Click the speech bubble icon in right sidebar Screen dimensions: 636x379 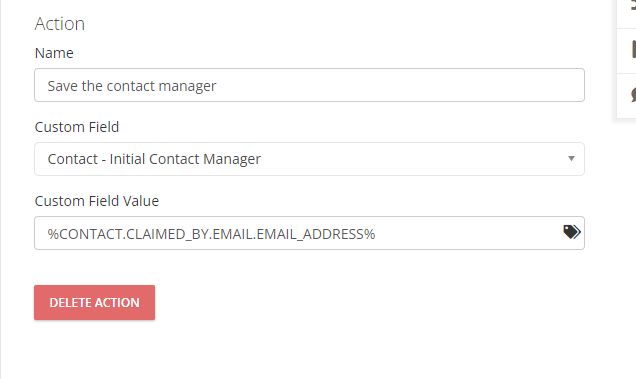[x=633, y=95]
